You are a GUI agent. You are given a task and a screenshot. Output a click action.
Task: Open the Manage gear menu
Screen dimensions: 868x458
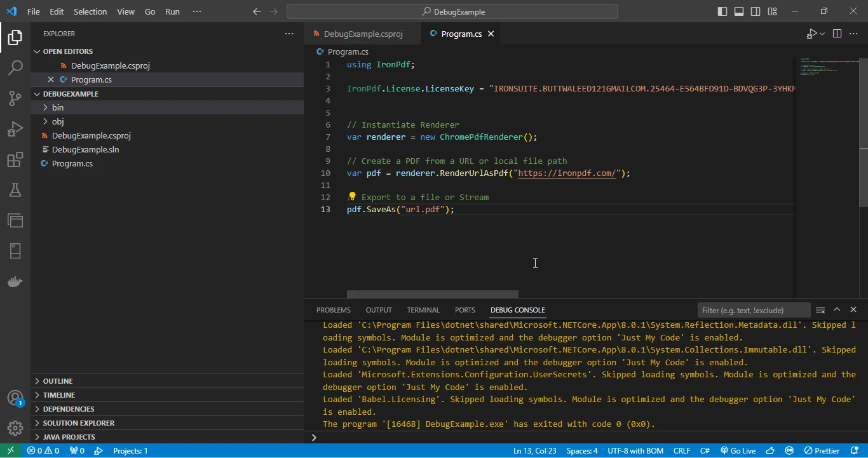pyautogui.click(x=15, y=428)
